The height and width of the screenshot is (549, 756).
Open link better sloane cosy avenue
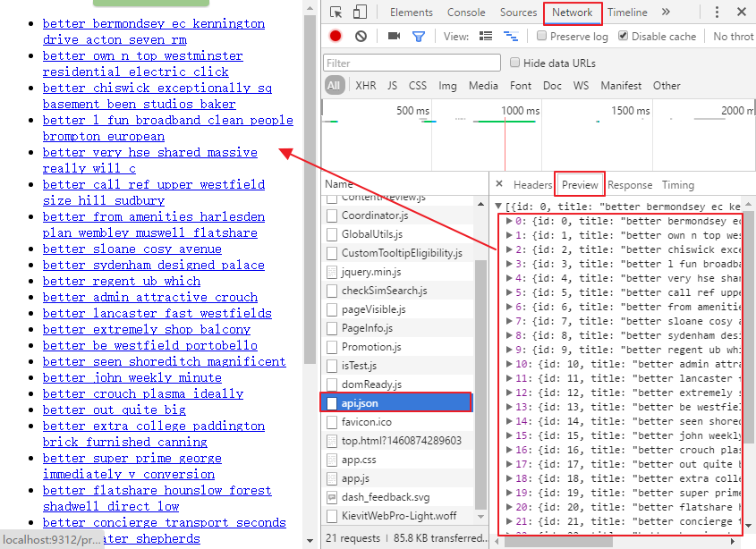[x=132, y=249]
